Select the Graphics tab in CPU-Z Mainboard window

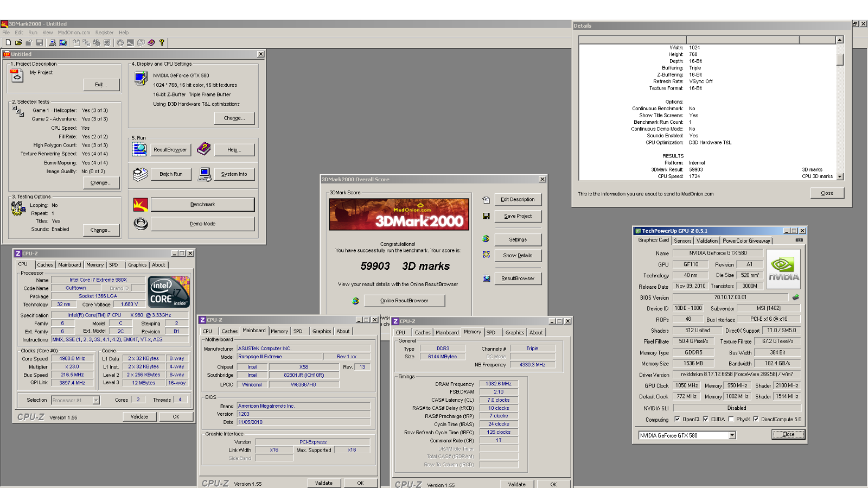click(322, 331)
